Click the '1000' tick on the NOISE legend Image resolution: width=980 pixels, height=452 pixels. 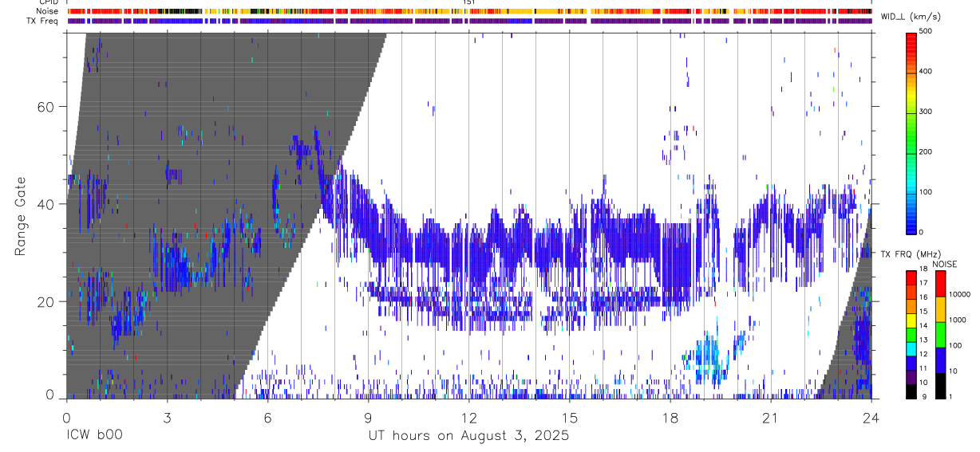pyautogui.click(x=958, y=320)
